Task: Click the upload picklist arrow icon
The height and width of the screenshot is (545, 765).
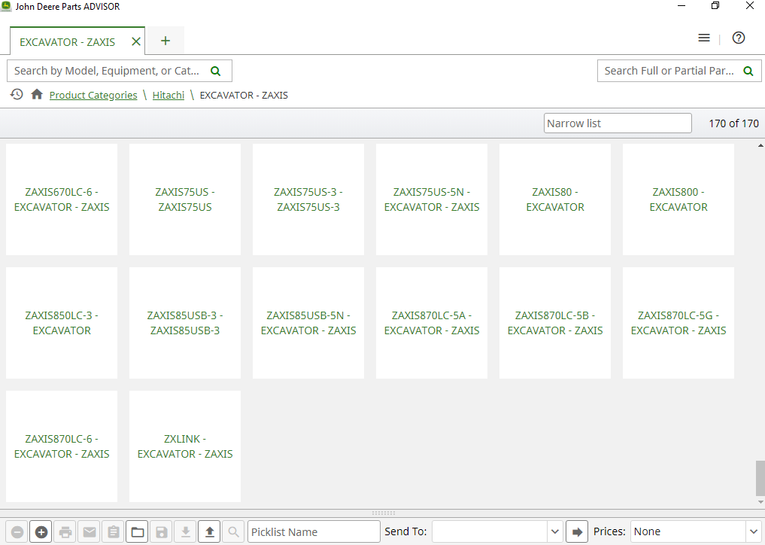Action: click(x=209, y=532)
